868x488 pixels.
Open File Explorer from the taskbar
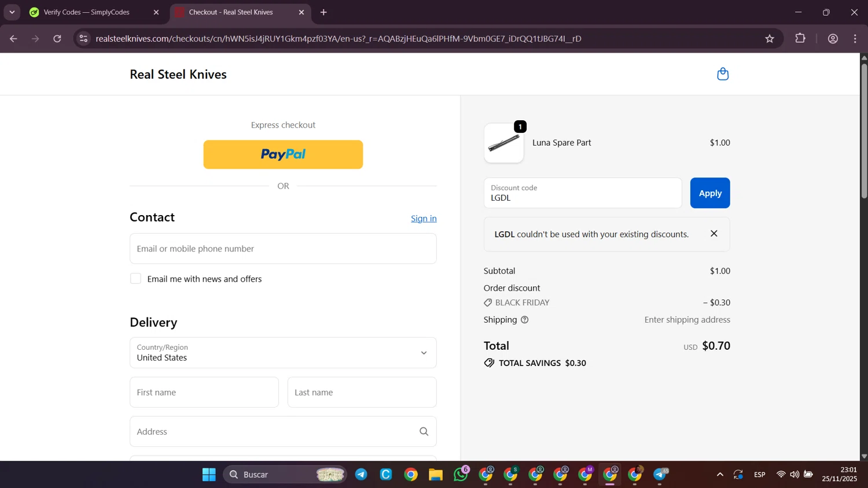coord(436,475)
